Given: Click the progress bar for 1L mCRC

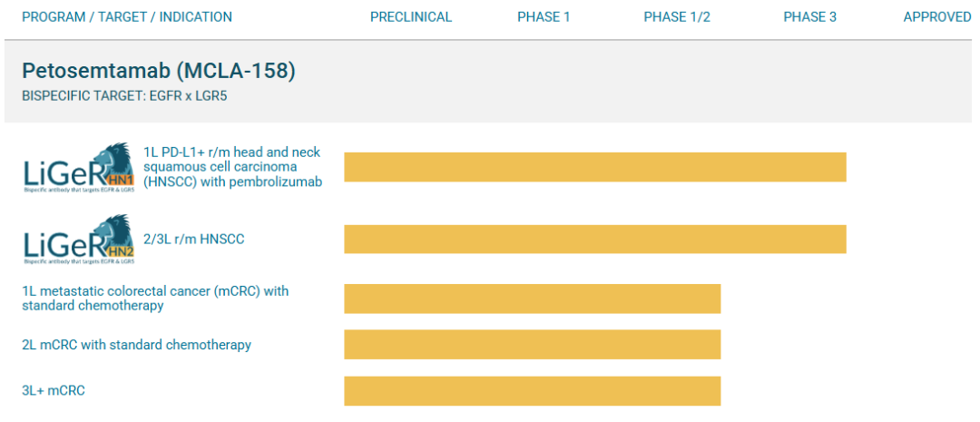Looking at the screenshot, I should tap(533, 299).
